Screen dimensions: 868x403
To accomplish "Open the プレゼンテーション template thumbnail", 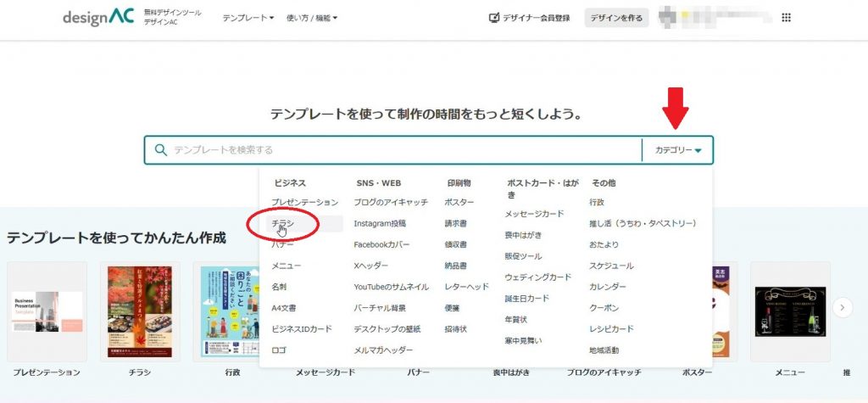I will coord(47,311).
